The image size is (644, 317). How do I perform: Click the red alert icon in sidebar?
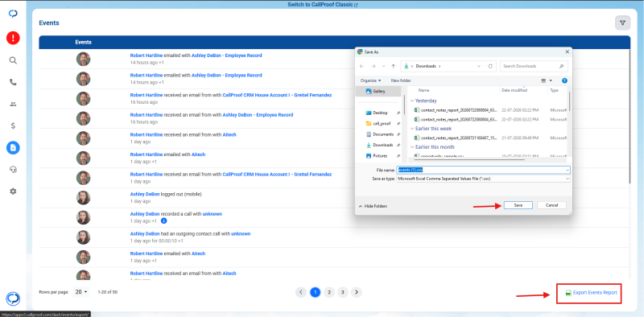(x=13, y=38)
